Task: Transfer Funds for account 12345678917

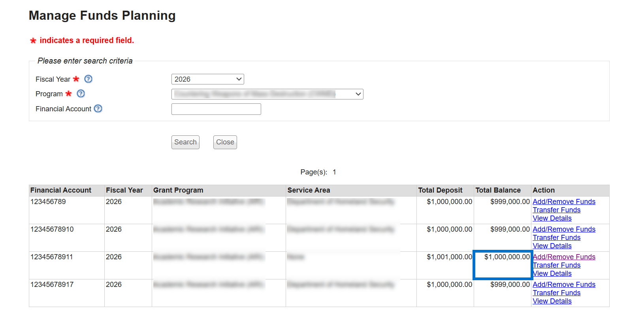Action: click(556, 293)
